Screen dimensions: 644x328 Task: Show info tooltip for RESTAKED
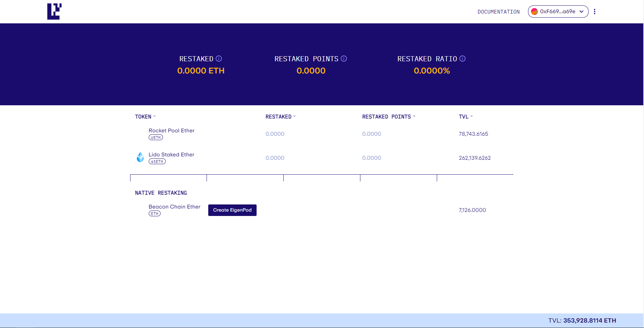pos(219,59)
